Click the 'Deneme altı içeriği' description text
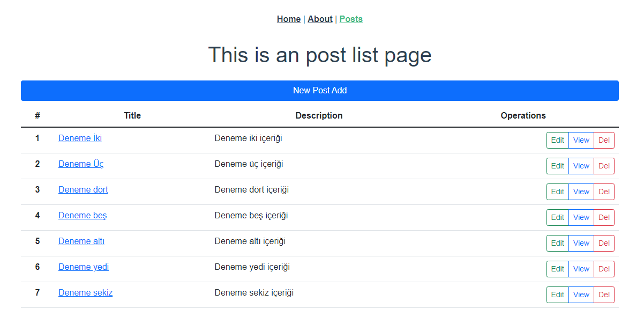Image resolution: width=644 pixels, height=331 pixels. [x=250, y=241]
